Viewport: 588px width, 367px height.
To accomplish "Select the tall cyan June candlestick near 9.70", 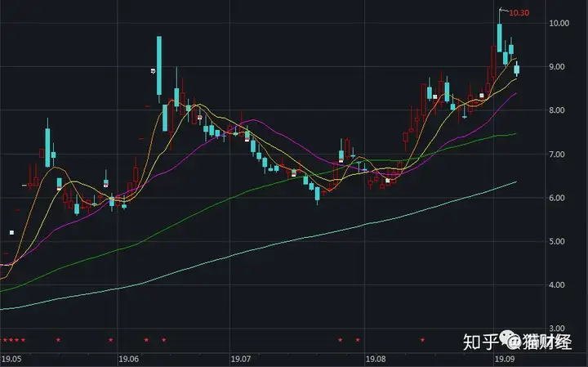I will tap(159, 65).
